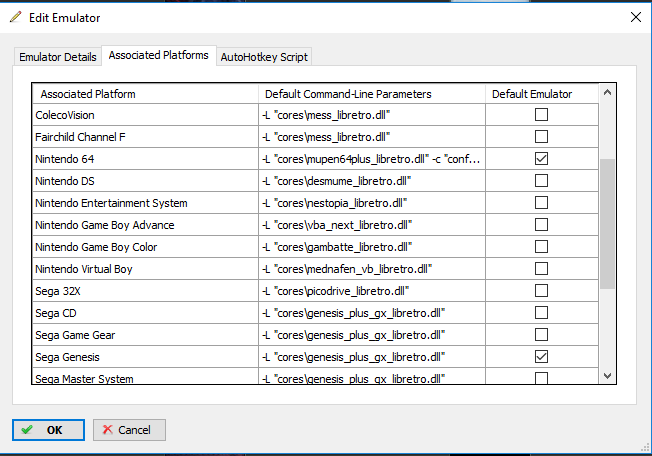Check Default Emulator for Sega 32X

click(x=541, y=291)
